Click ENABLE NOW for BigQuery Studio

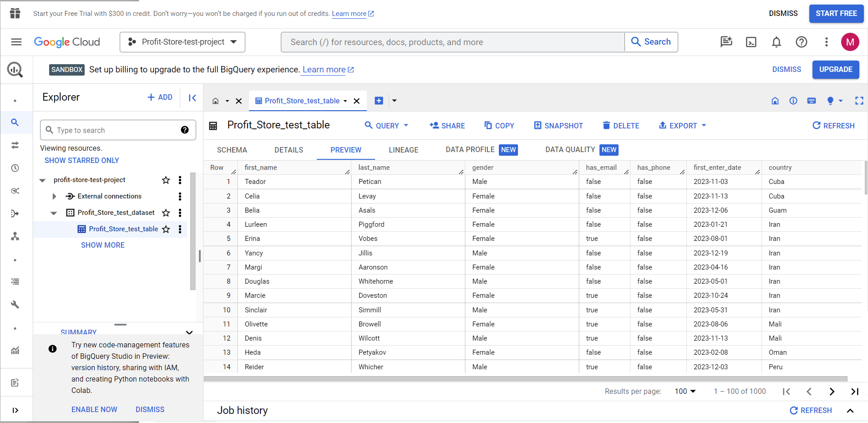(x=94, y=409)
